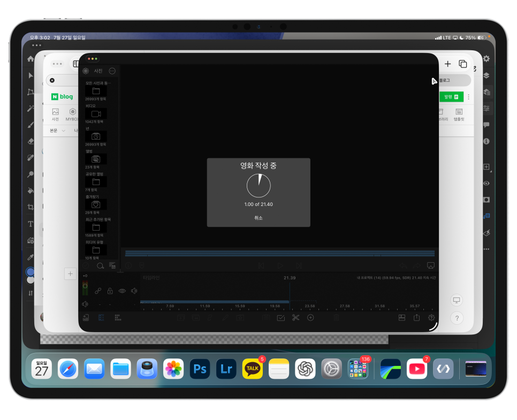
Task: Expand the 본문 text style dropdown
Action: click(x=57, y=131)
